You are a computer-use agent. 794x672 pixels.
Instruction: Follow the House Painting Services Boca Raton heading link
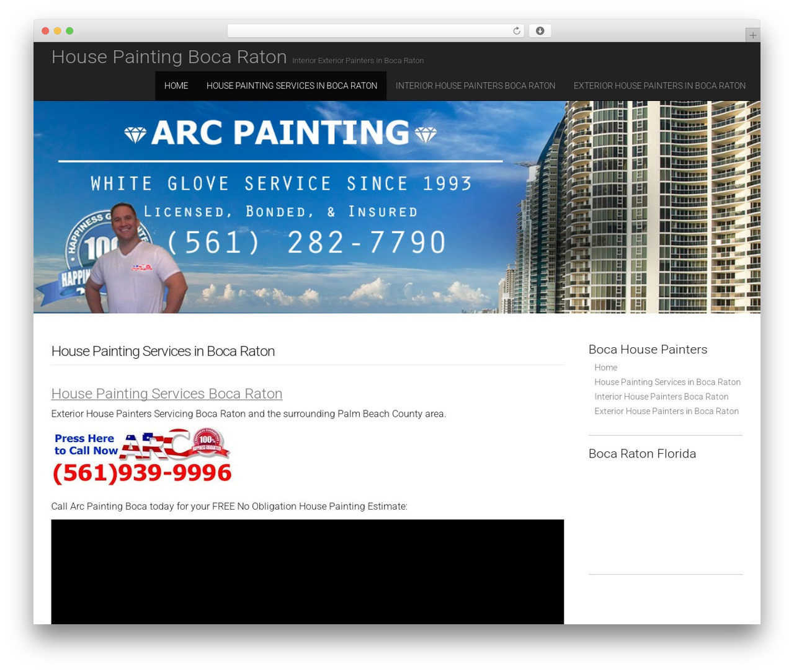point(167,394)
